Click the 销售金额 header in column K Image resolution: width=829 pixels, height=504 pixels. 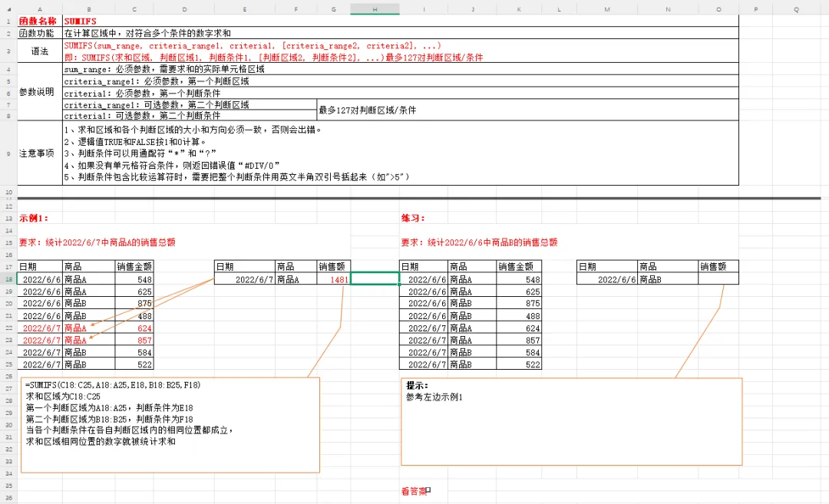pos(519,266)
